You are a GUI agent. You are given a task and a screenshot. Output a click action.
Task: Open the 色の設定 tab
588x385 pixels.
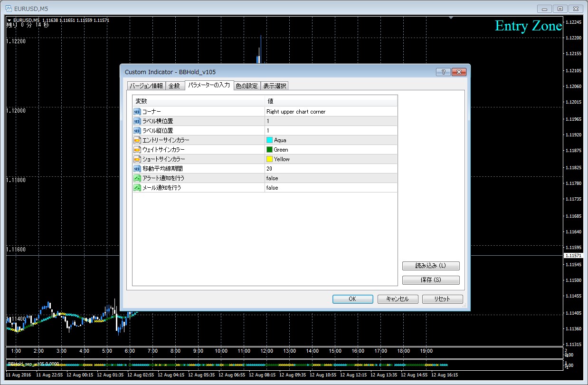[x=247, y=86]
